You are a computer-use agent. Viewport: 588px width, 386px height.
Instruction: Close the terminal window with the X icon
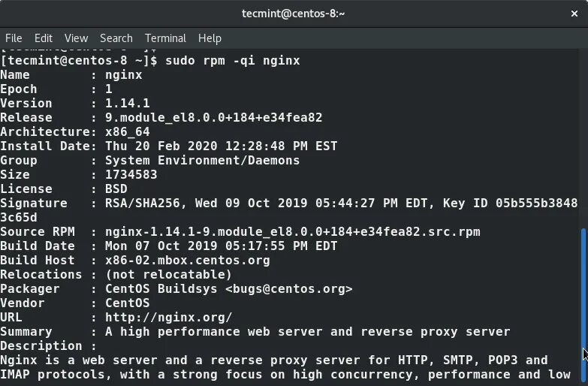[574, 13]
